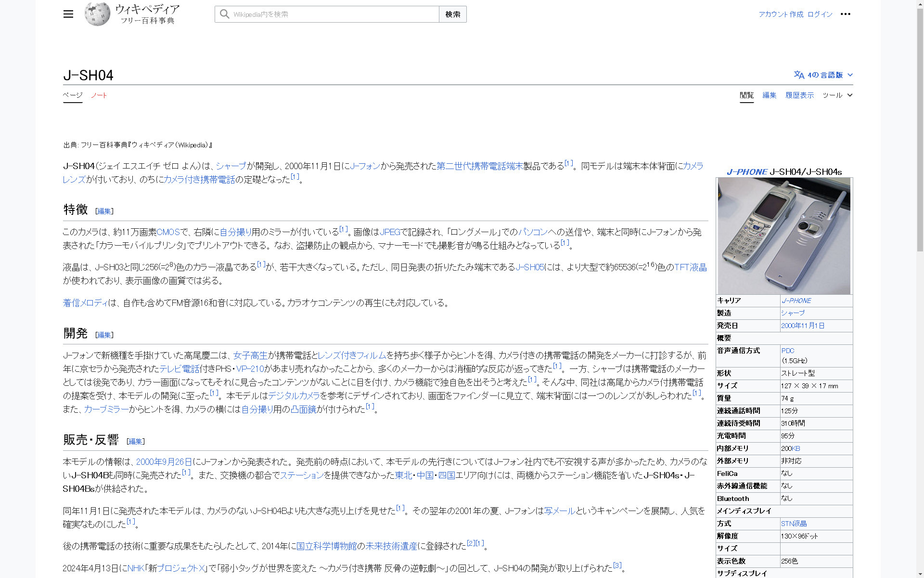
Task: Select the ページ tab
Action: pyautogui.click(x=72, y=95)
